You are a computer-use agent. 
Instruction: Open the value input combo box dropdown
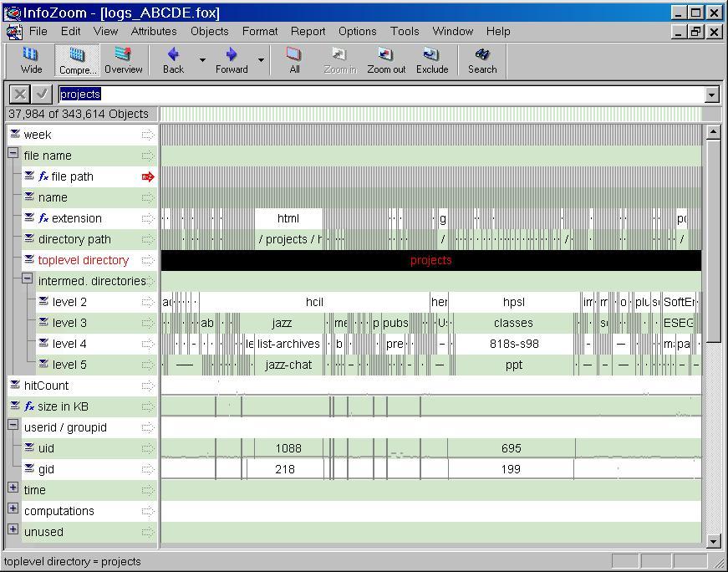pyautogui.click(x=711, y=95)
